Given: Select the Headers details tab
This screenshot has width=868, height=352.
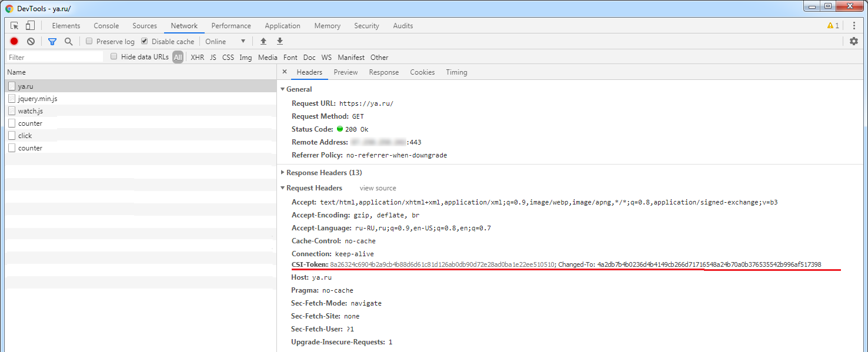Looking at the screenshot, I should (x=309, y=72).
